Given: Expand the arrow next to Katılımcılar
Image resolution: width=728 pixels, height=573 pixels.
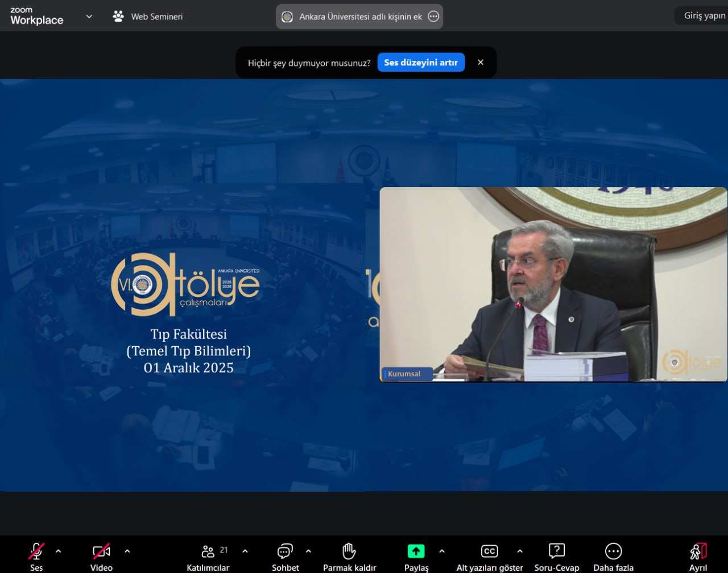Looking at the screenshot, I should click(245, 551).
